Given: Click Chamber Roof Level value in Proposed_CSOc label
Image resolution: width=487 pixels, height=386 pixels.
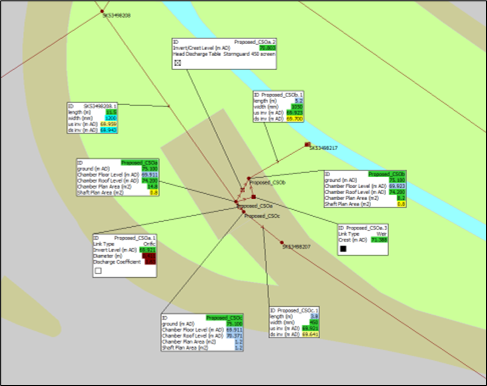Looking at the screenshot, I should (234, 336).
